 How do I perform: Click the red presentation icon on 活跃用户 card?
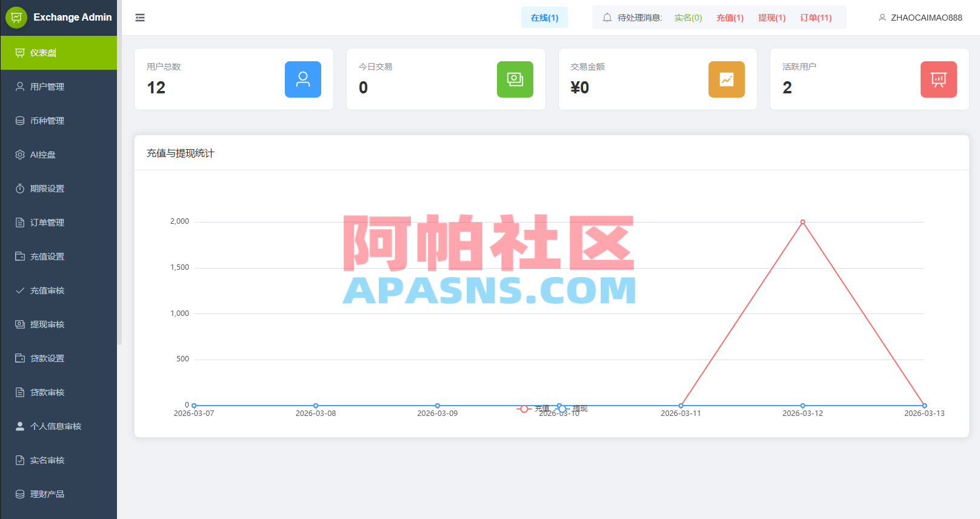point(939,79)
